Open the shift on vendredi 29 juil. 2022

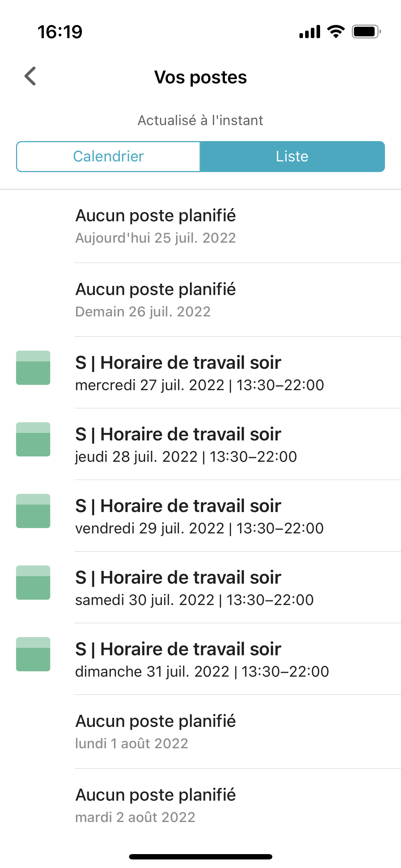tap(200, 516)
